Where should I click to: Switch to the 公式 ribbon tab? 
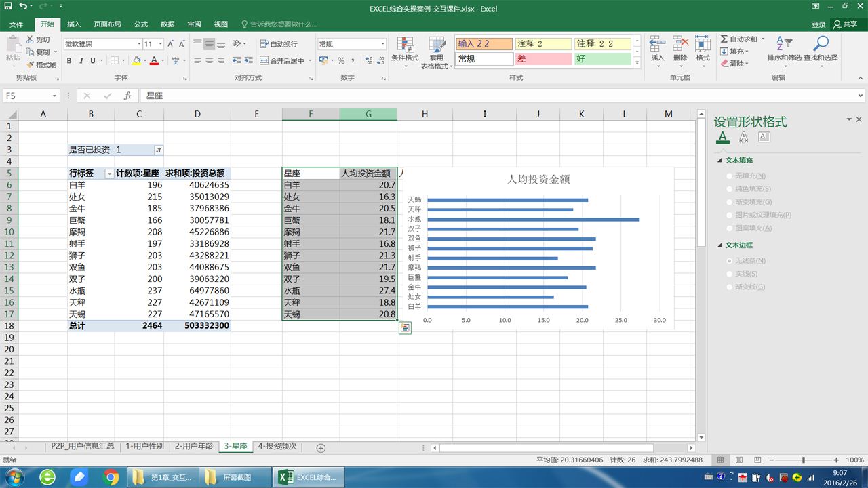(141, 24)
